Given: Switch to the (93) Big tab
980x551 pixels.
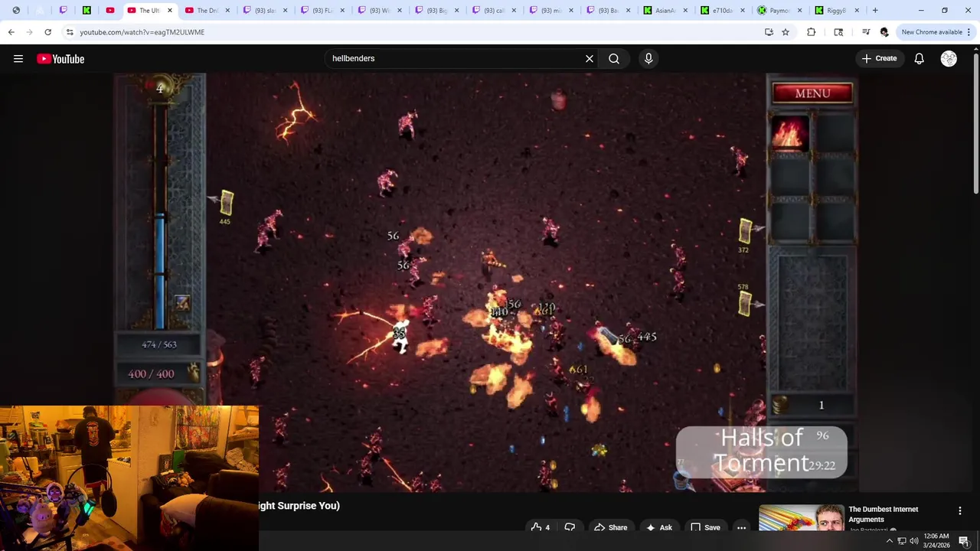Looking at the screenshot, I should pyautogui.click(x=436, y=11).
